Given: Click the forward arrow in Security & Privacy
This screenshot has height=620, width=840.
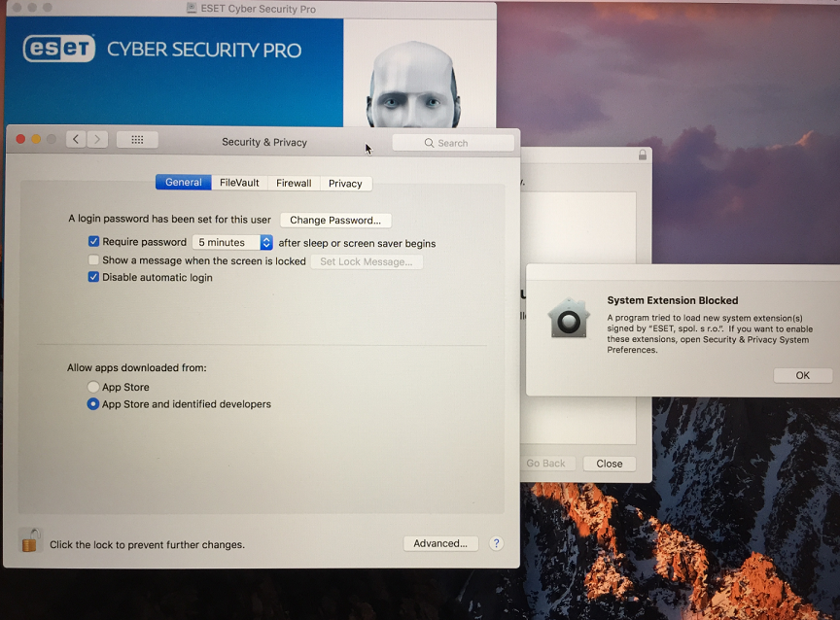Looking at the screenshot, I should (x=97, y=140).
